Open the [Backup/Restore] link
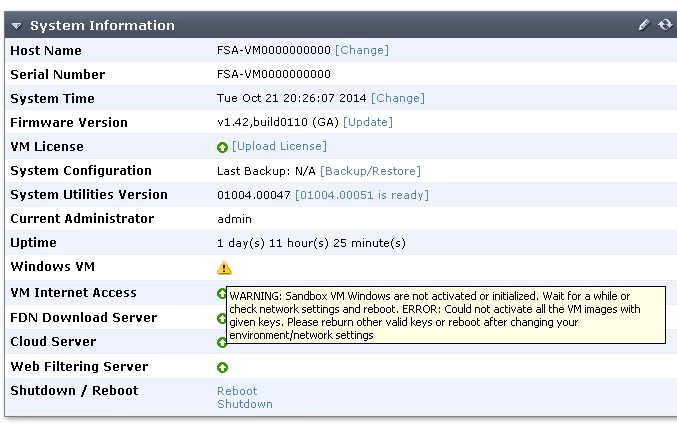The image size is (677, 429). [x=370, y=171]
